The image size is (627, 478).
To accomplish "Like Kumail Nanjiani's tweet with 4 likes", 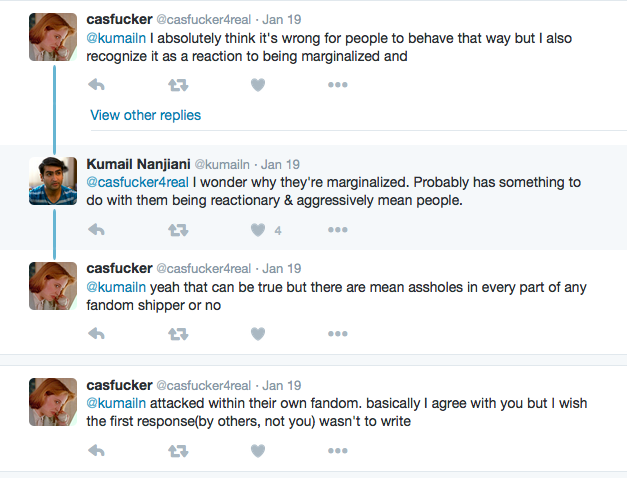I will [258, 230].
